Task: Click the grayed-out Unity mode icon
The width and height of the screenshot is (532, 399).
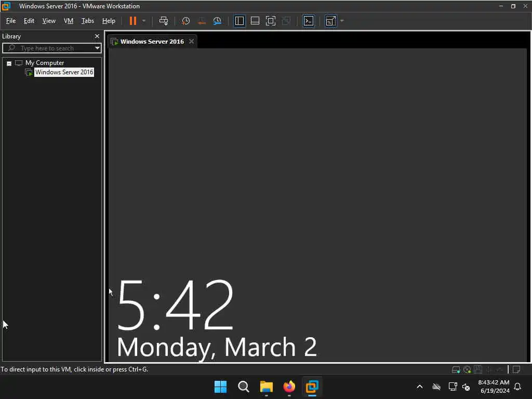Action: tap(286, 21)
